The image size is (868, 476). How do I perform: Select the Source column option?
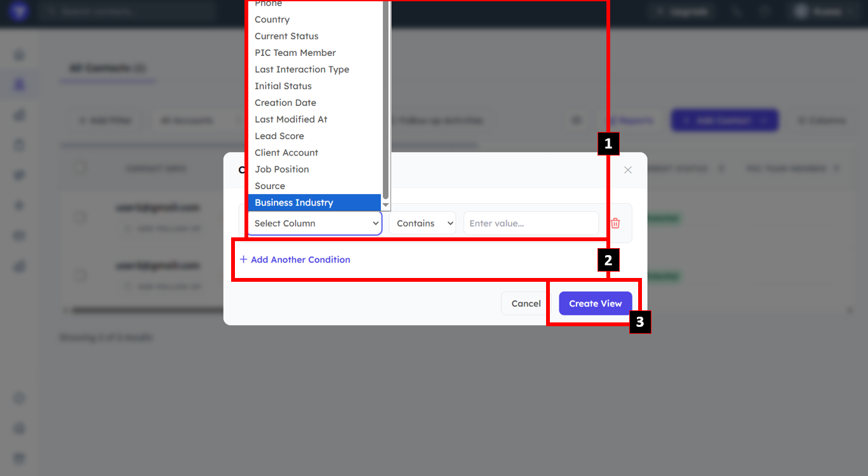pos(314,186)
